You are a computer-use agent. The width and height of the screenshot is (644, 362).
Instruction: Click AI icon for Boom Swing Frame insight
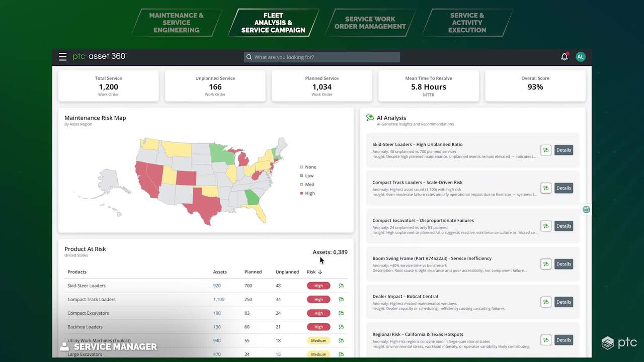click(545, 264)
